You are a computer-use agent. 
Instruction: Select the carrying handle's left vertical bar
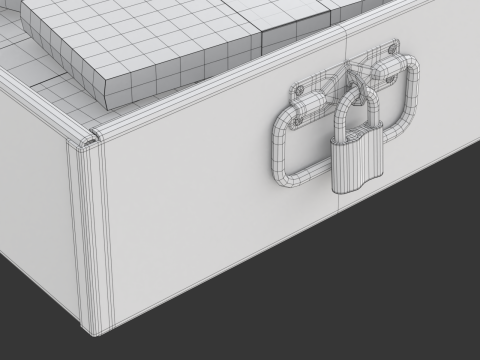279,148
